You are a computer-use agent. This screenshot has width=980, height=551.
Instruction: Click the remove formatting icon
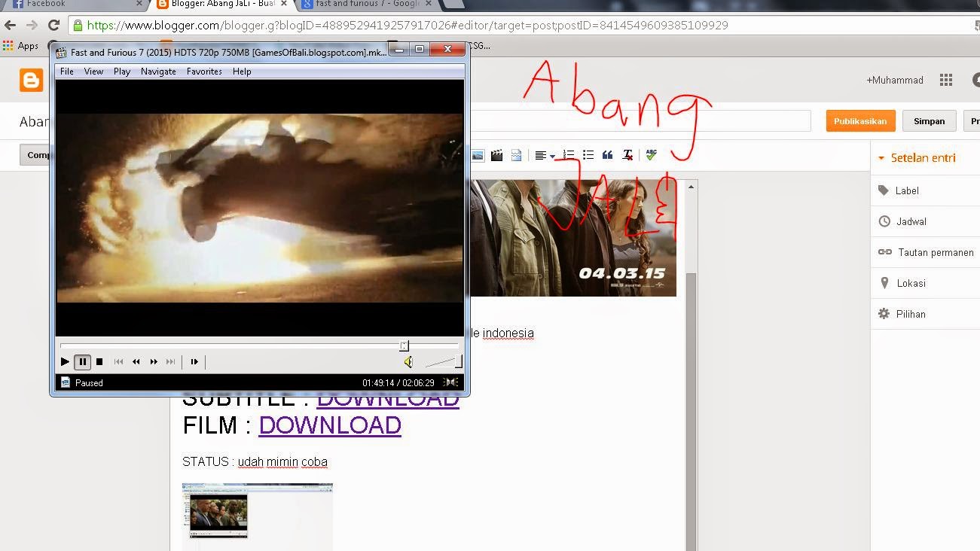[x=627, y=155]
